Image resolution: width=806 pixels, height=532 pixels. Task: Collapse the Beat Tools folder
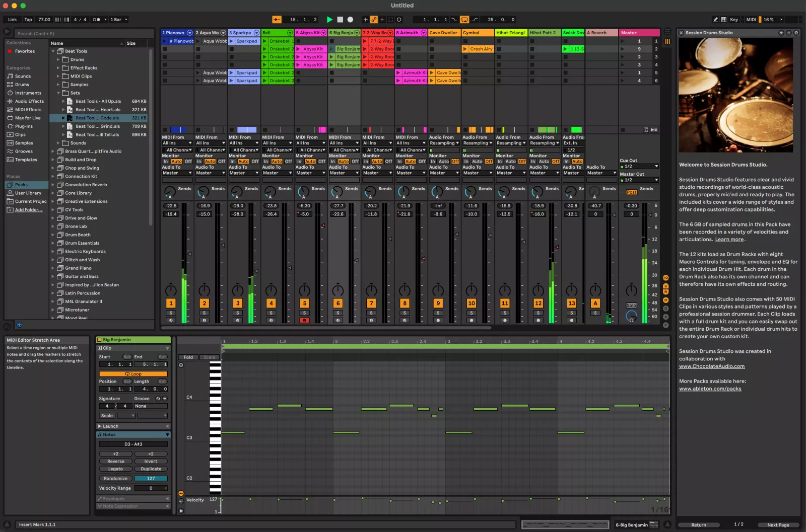pyautogui.click(x=53, y=51)
